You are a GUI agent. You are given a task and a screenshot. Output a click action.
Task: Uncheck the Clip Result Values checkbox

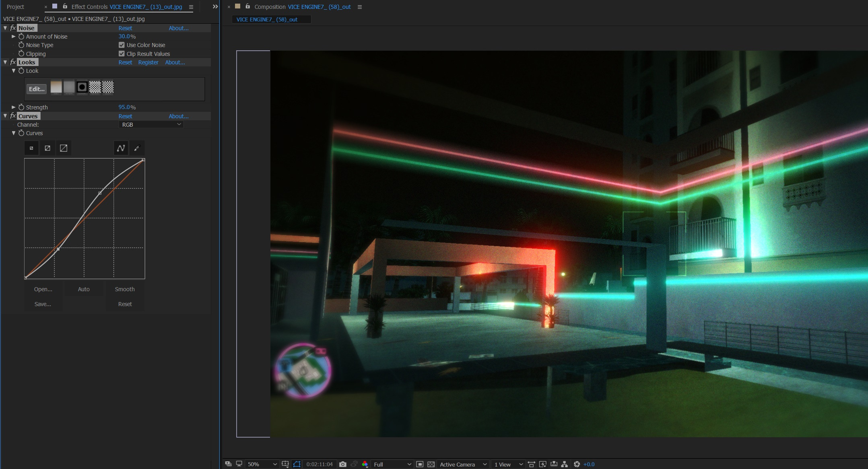coord(122,54)
